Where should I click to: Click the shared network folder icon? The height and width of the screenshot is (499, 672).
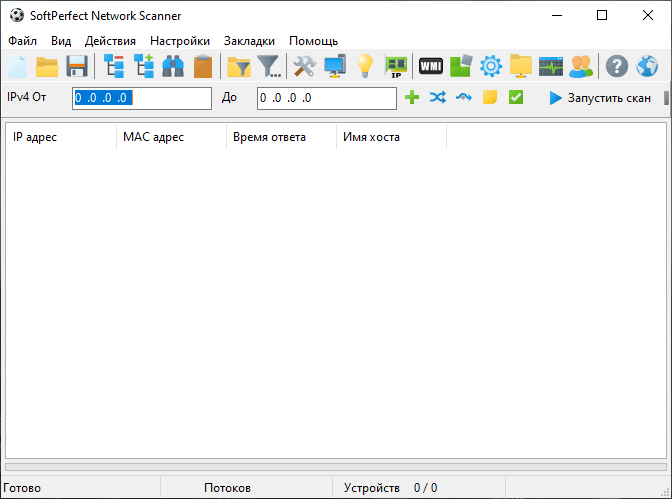point(521,66)
